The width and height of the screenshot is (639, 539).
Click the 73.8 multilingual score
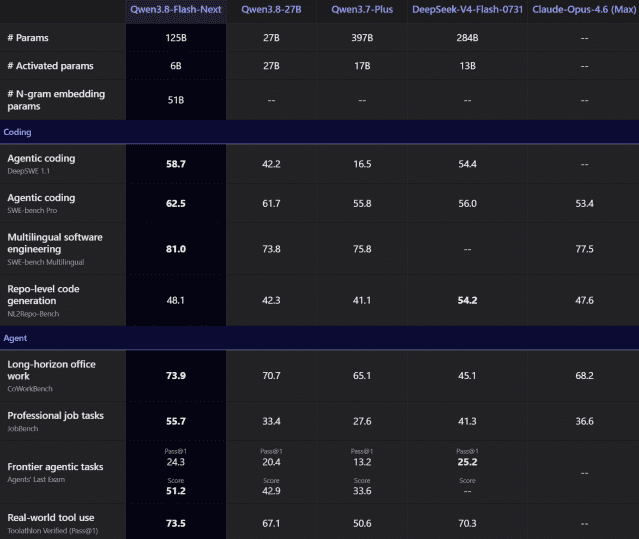click(271, 249)
